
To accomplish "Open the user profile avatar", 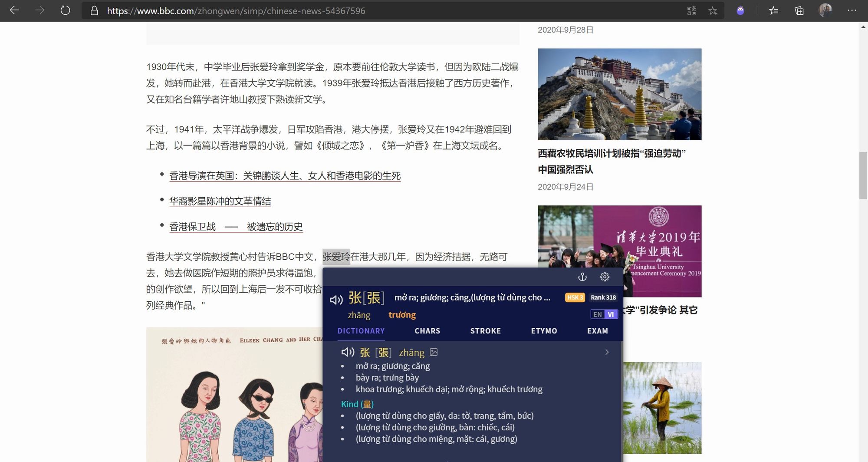I will [x=825, y=10].
